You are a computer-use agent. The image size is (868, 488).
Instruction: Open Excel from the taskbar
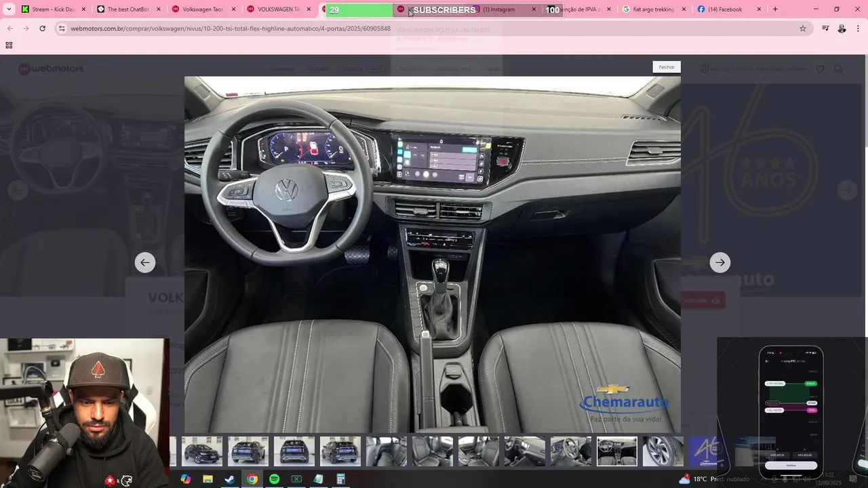(296, 479)
